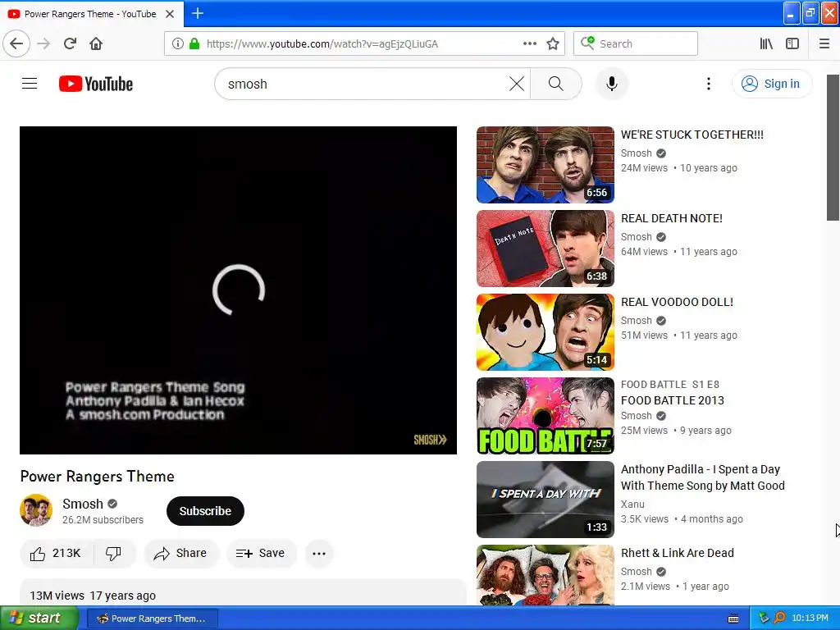Open the YouTube guide hamburger menu
This screenshot has width=840, height=630.
tap(30, 84)
